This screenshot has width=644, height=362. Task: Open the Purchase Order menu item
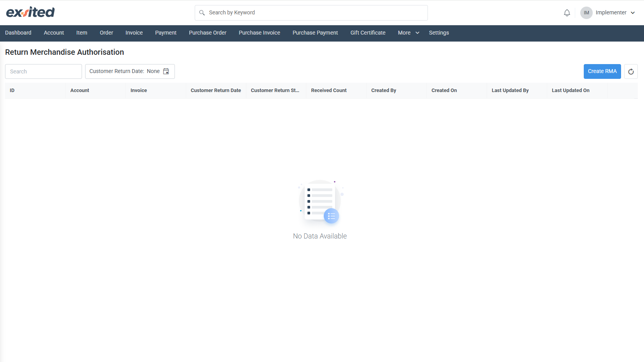click(x=208, y=33)
